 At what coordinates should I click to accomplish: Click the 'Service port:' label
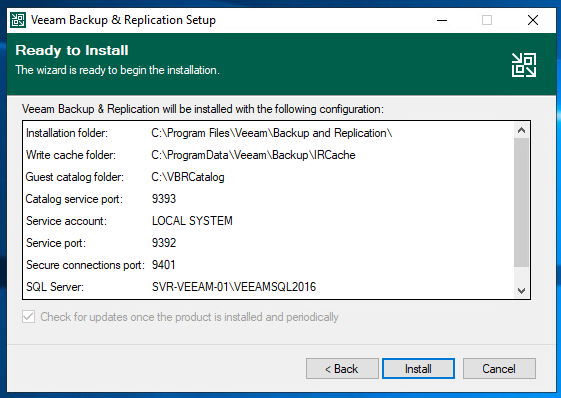pos(56,243)
